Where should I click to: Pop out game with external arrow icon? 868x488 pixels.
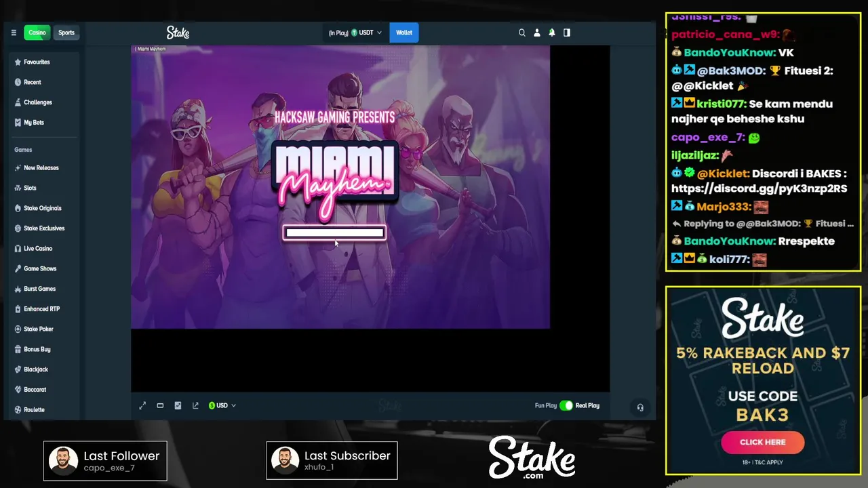coord(195,405)
